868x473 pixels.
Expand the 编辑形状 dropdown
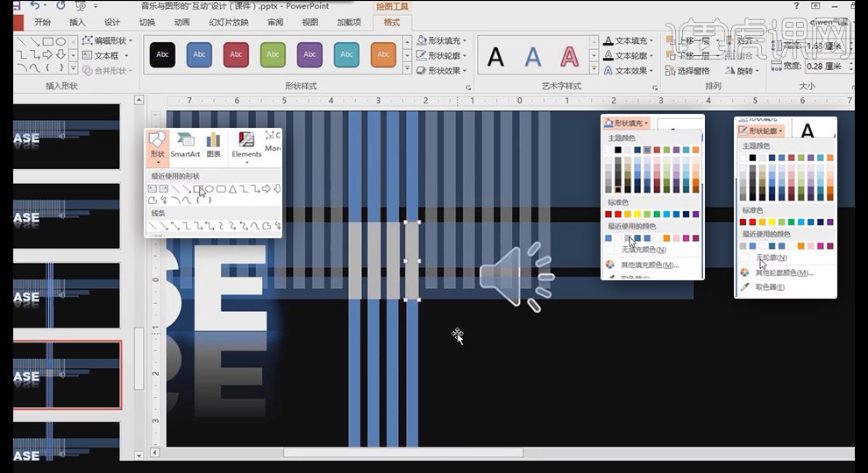pos(109,40)
